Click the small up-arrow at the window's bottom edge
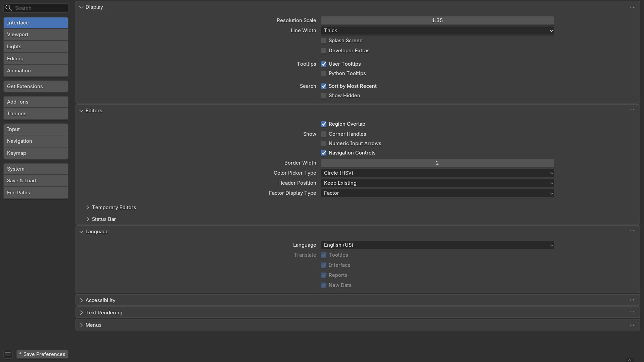The height and width of the screenshot is (362, 644). pos(629,360)
